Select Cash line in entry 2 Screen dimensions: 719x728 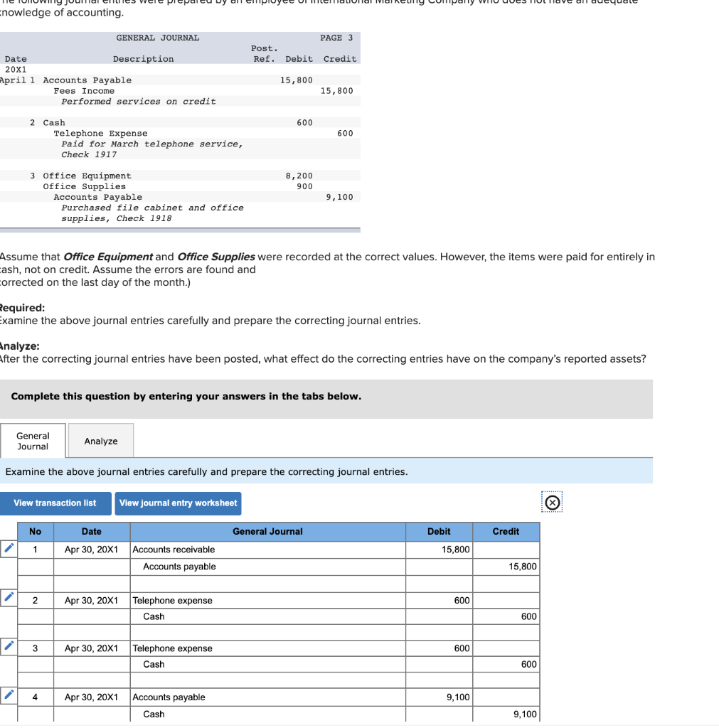[267, 616]
